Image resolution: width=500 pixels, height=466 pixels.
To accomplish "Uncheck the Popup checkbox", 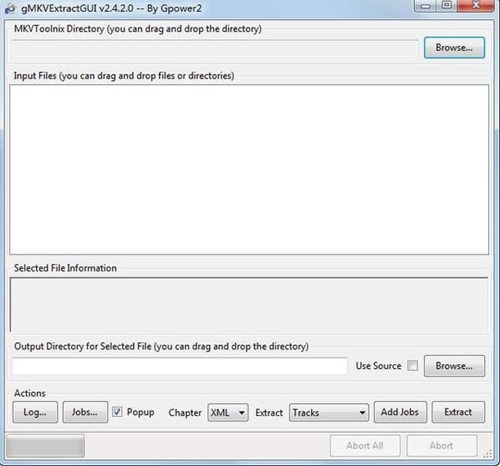I will click(x=117, y=412).
